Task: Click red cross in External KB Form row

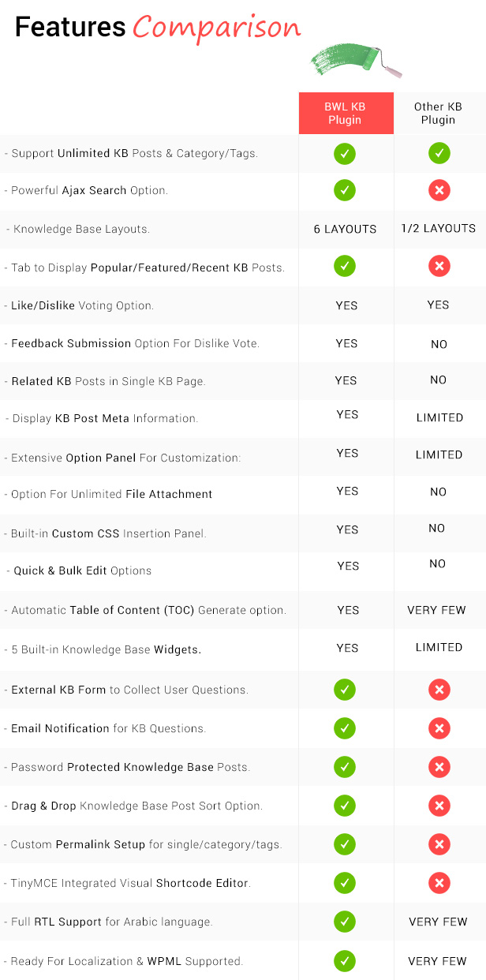Action: point(439,690)
